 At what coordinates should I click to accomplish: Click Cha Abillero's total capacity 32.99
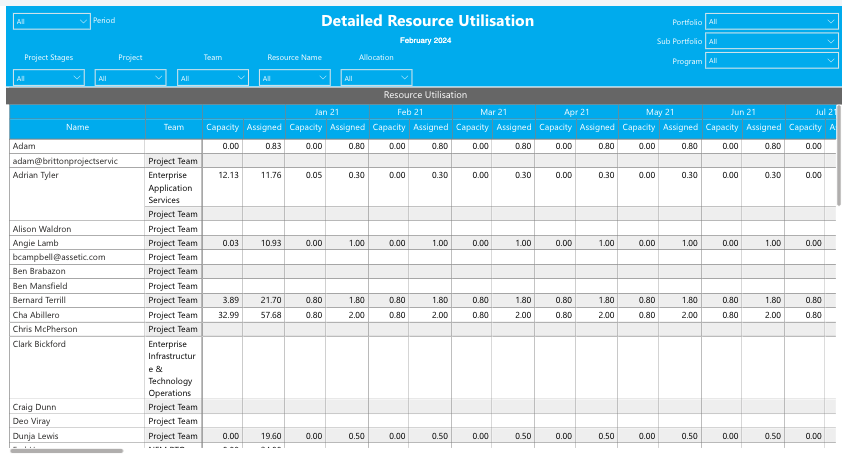pyautogui.click(x=222, y=315)
